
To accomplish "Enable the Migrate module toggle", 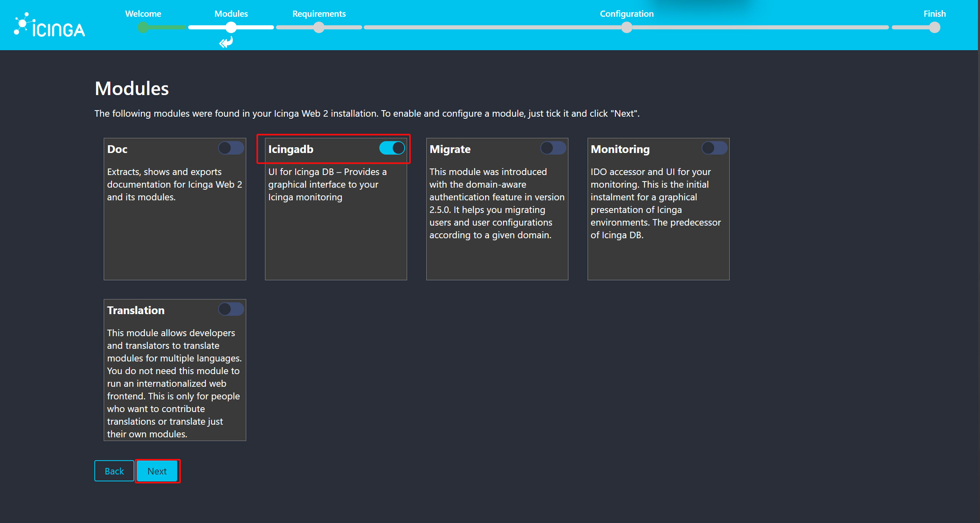I will 553,148.
